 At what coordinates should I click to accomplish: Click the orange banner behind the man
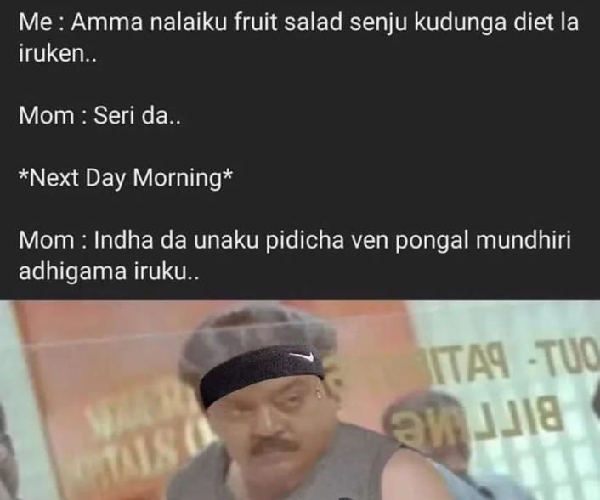(115, 383)
